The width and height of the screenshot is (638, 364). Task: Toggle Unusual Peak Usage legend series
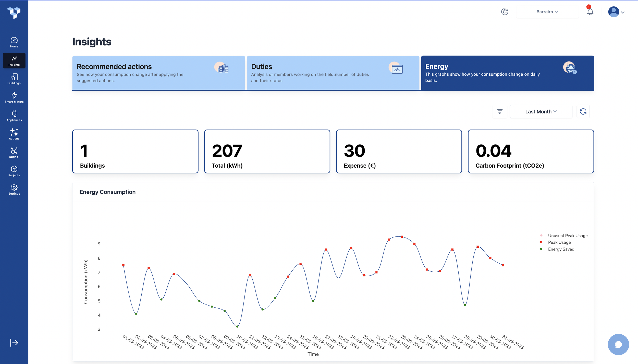567,236
